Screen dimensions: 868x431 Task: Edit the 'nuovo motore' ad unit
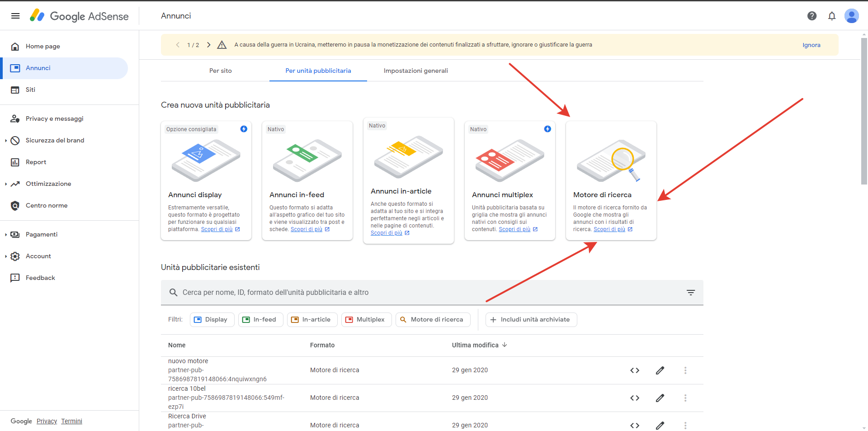coord(660,370)
